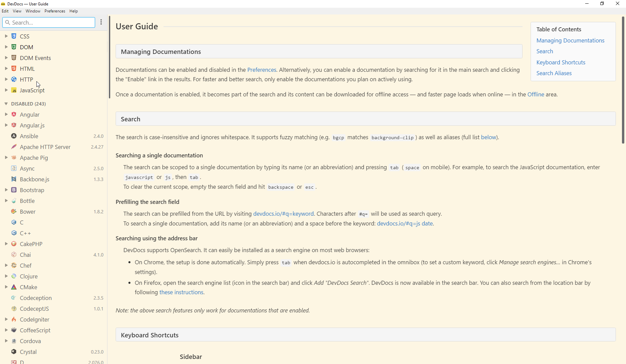Open the View menu
The image size is (626, 364).
[17, 11]
